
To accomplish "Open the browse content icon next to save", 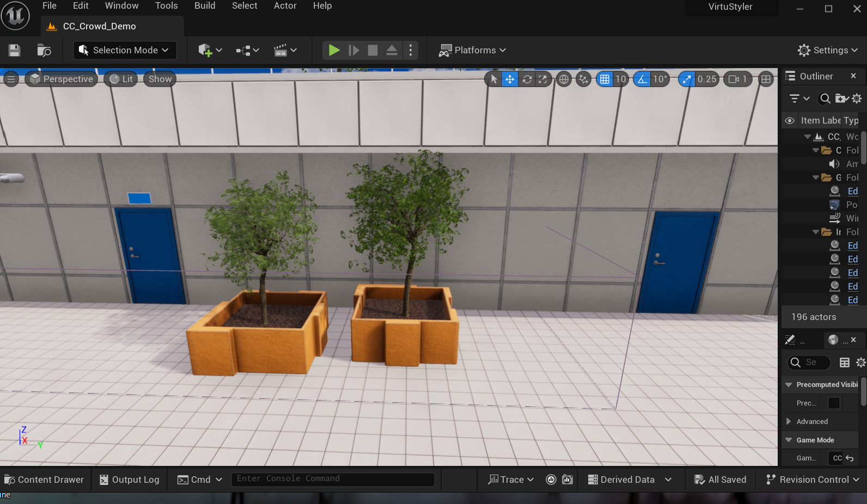I will (x=44, y=50).
